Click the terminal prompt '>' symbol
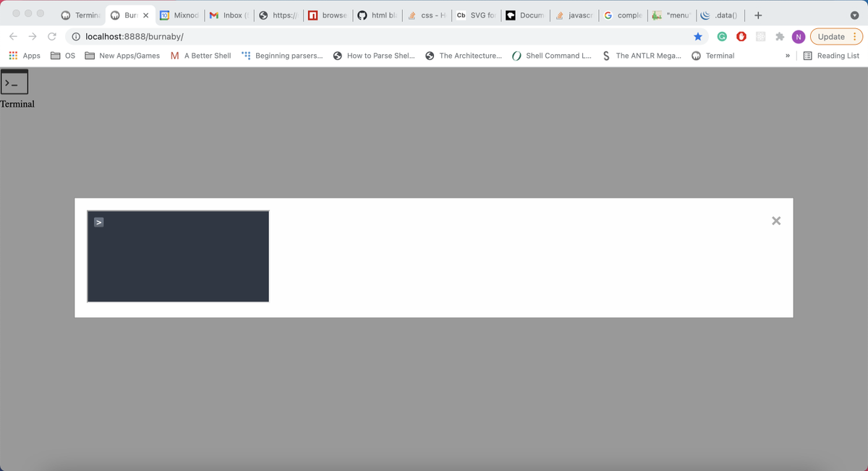 click(100, 223)
